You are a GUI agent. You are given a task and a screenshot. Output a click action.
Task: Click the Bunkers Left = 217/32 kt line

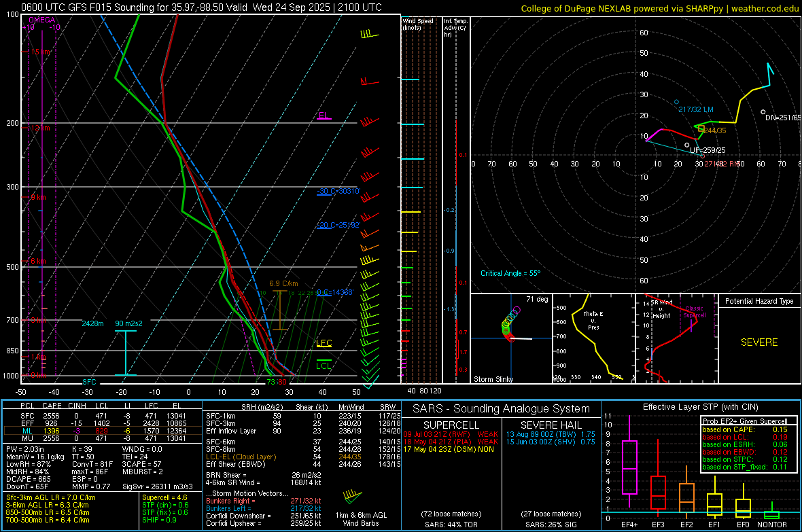click(x=264, y=508)
